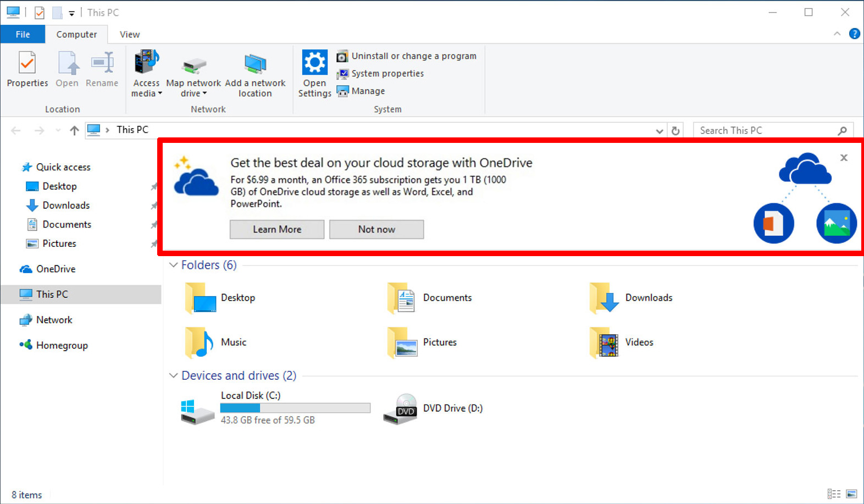Select the Videos folder icon
864x504 pixels.
pos(605,342)
